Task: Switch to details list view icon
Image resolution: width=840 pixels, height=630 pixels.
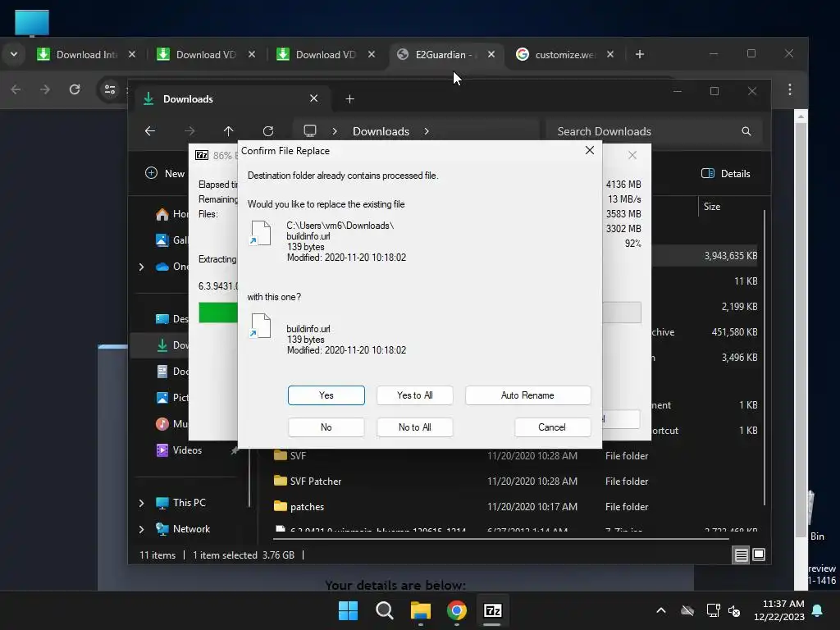Action: 741,555
